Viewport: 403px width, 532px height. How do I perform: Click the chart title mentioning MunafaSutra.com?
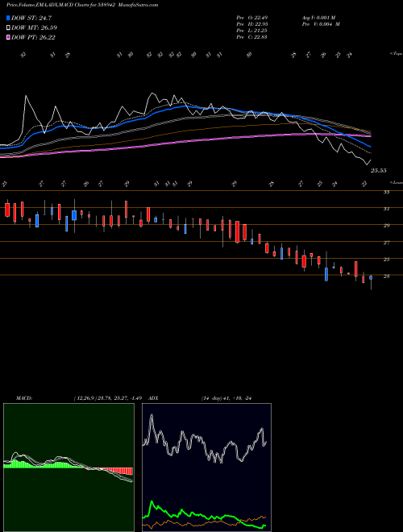pos(82,5)
